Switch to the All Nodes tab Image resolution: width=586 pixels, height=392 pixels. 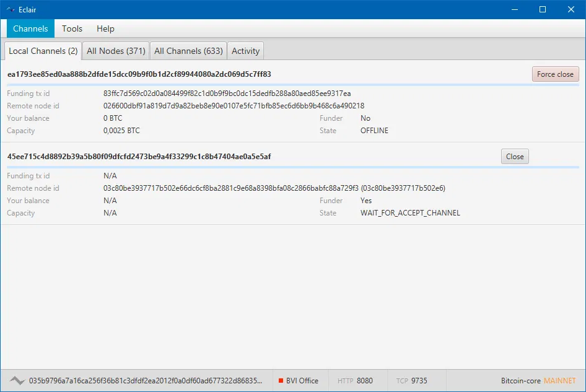click(116, 51)
